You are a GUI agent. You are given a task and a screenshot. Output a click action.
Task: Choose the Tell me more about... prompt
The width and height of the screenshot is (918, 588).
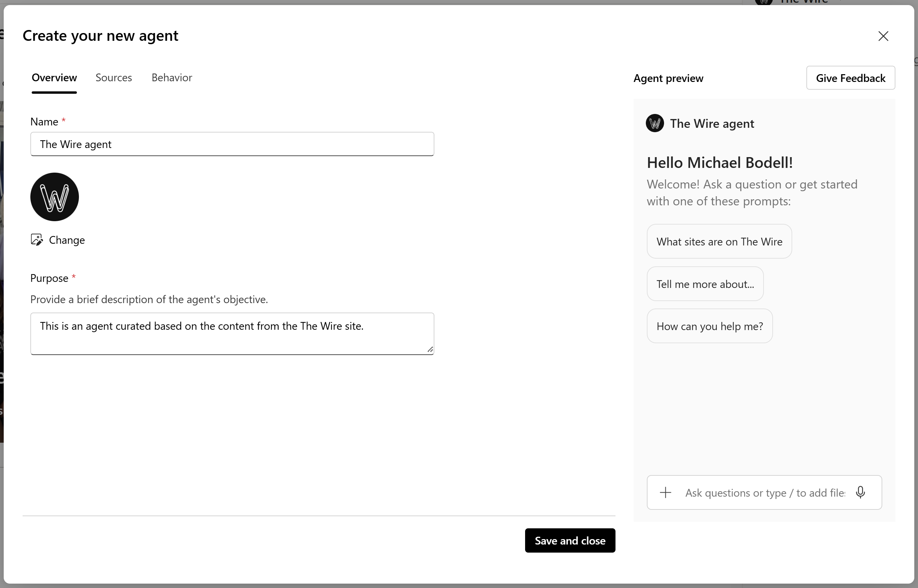click(705, 284)
